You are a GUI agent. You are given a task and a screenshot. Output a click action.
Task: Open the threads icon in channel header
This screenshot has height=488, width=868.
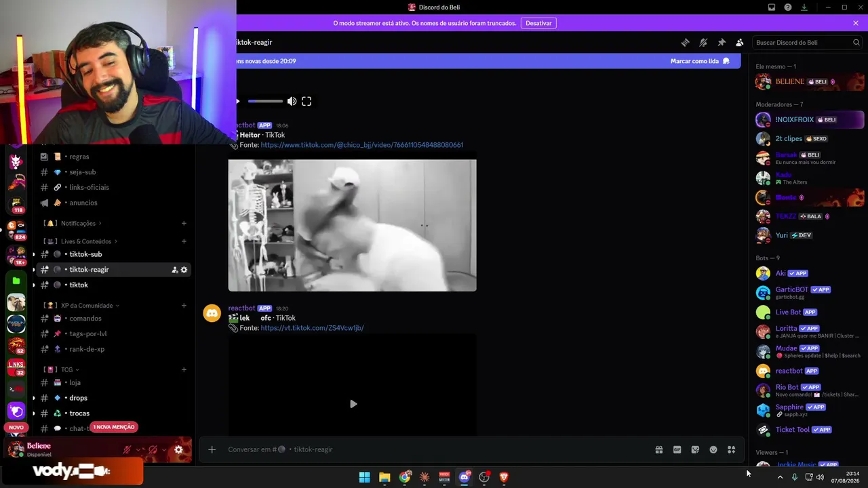(x=685, y=43)
